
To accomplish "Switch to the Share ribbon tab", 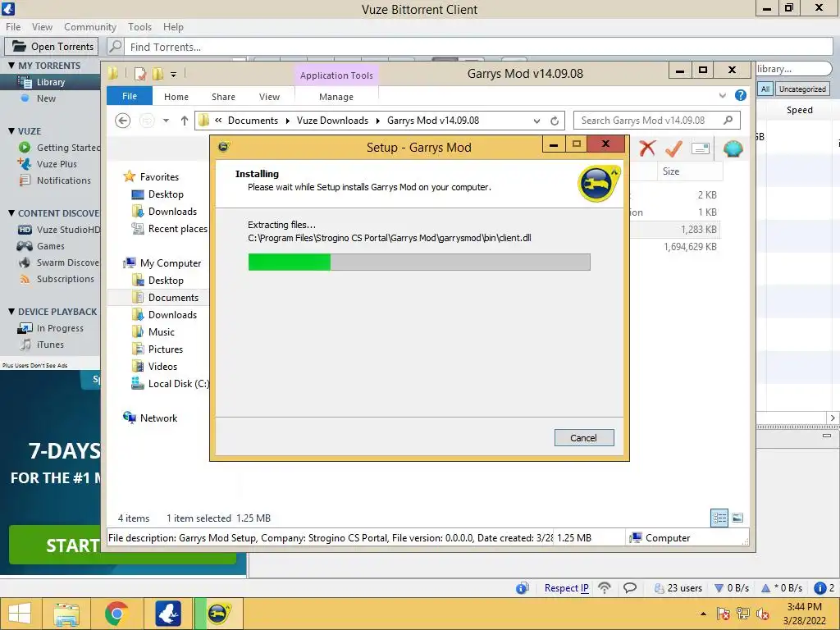I will [223, 97].
